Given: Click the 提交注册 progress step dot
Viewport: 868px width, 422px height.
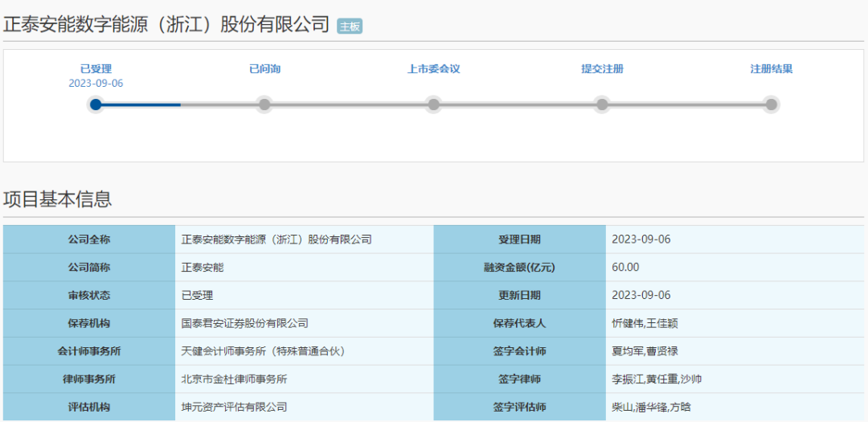Looking at the screenshot, I should [x=602, y=104].
